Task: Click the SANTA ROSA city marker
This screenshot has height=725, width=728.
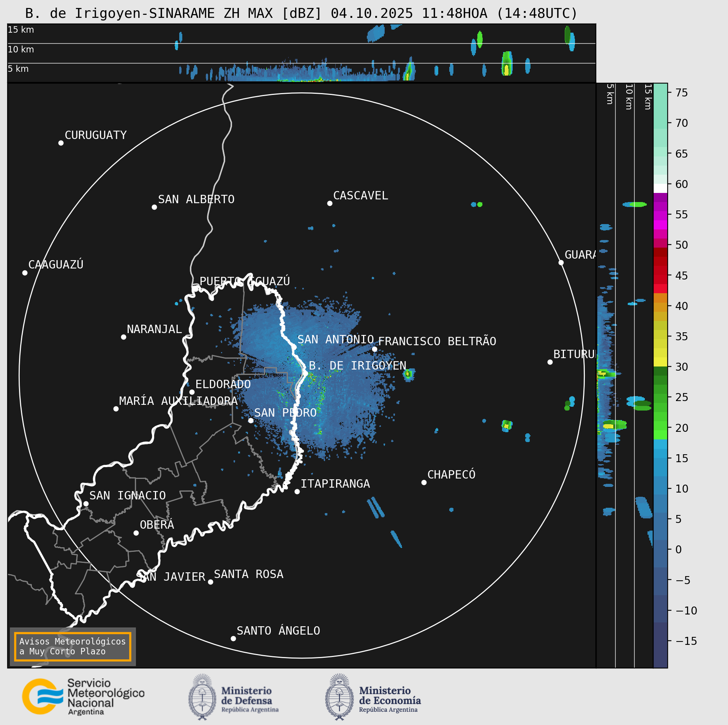Action: pos(210,582)
